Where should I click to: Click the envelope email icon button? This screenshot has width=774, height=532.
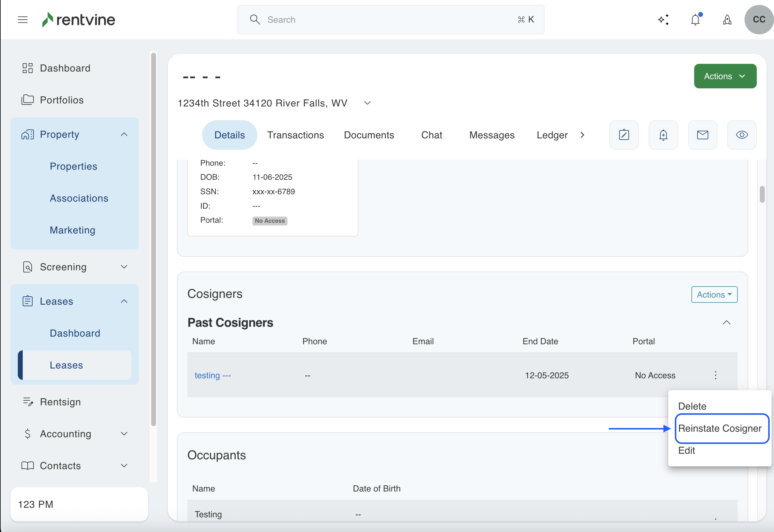(703, 135)
